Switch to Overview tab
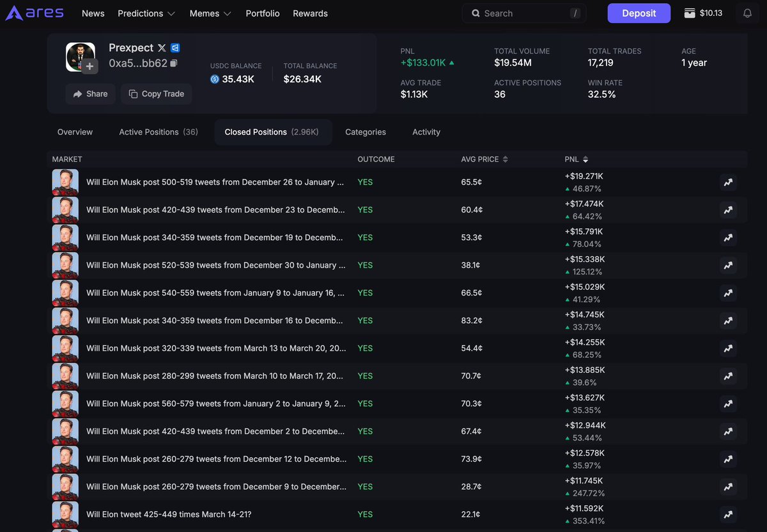The width and height of the screenshot is (767, 532). coord(75,132)
